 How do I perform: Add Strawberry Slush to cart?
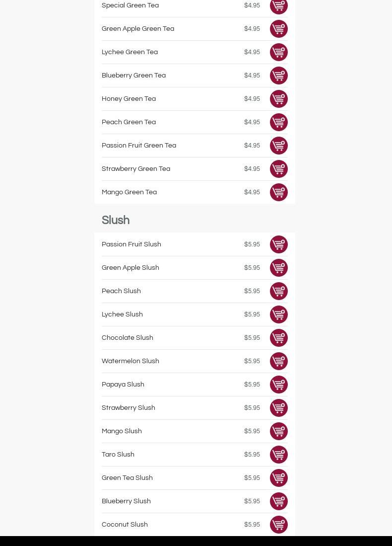(278, 408)
